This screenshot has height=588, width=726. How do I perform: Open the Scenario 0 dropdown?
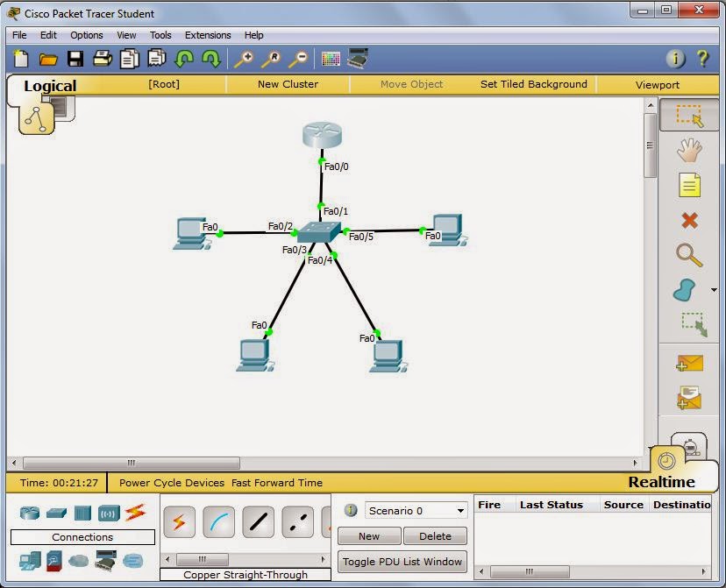[x=461, y=510]
